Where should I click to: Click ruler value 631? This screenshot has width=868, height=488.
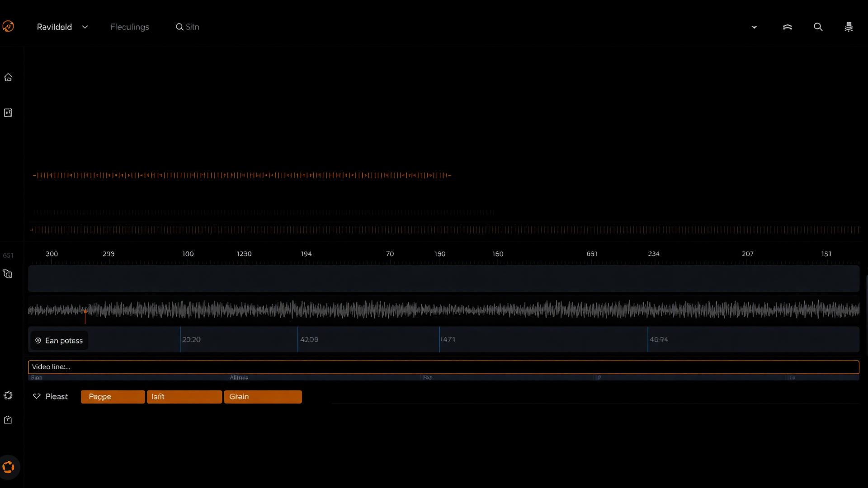(592, 254)
